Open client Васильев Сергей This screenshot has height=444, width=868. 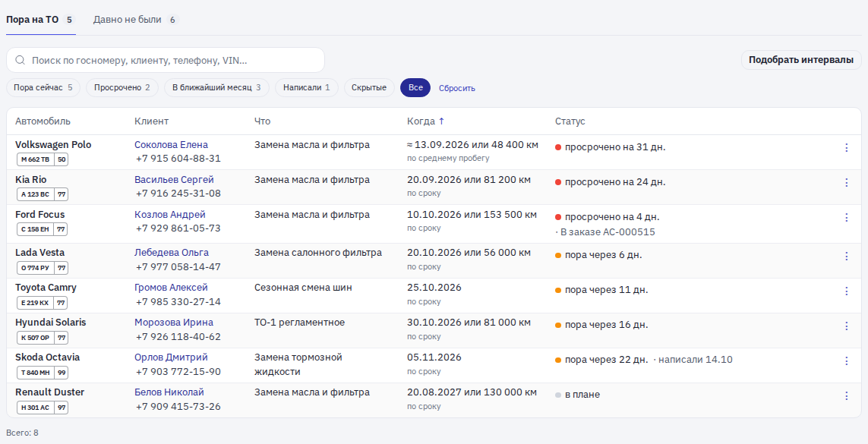click(x=174, y=180)
